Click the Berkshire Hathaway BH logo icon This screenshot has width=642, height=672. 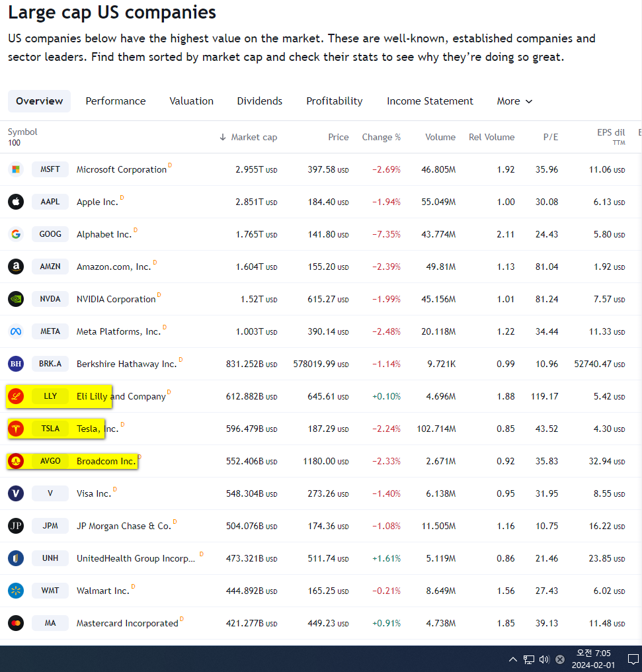pos(16,364)
